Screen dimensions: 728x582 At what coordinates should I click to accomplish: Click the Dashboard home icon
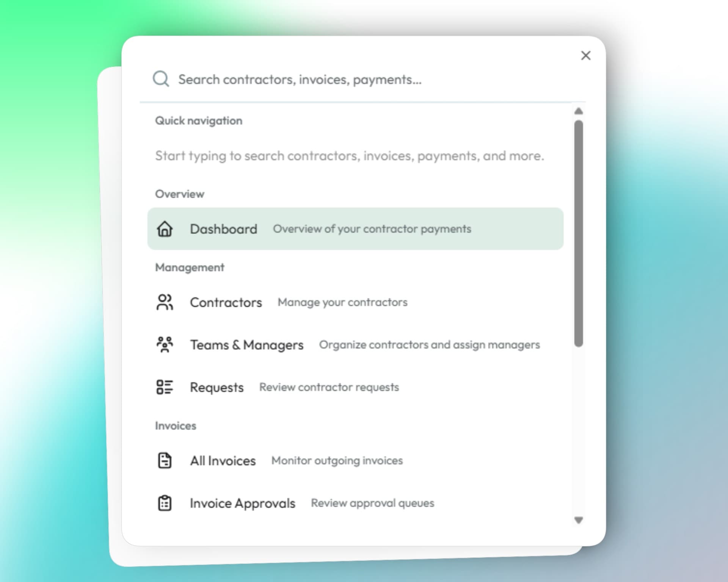coord(165,229)
